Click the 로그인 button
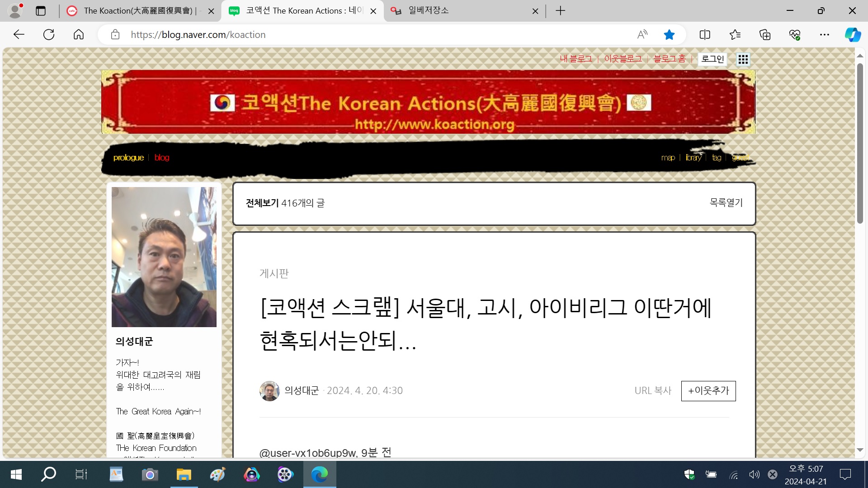868x488 pixels. pos(712,59)
